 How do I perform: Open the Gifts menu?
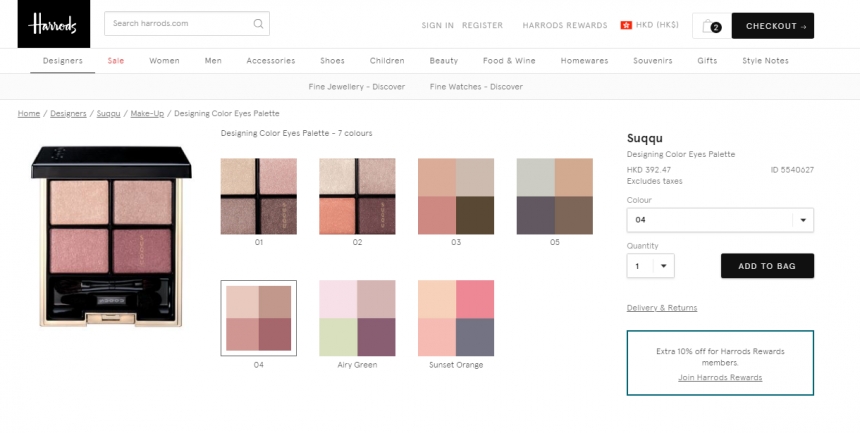pos(707,61)
